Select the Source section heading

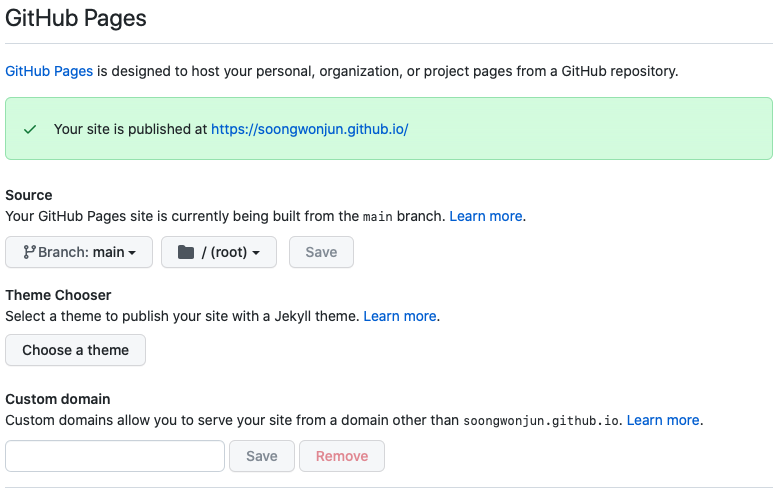(x=29, y=195)
